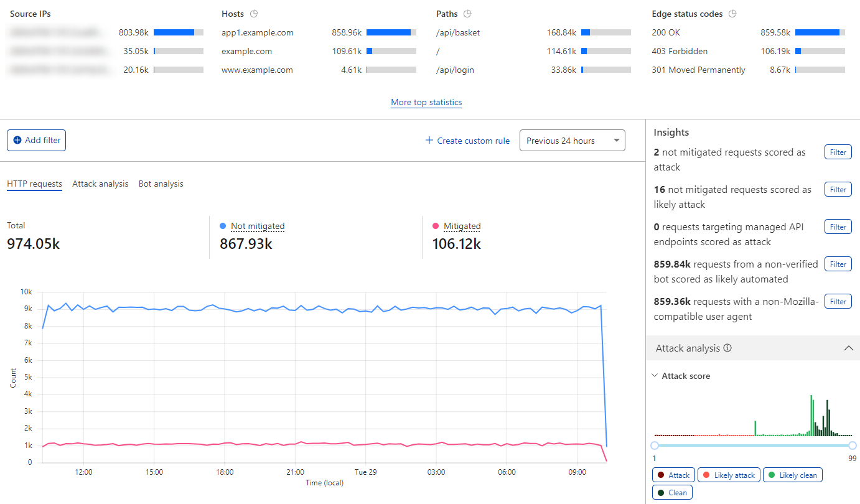This screenshot has width=860, height=504.
Task: Toggle the Attack score category chip
Action: tap(673, 474)
